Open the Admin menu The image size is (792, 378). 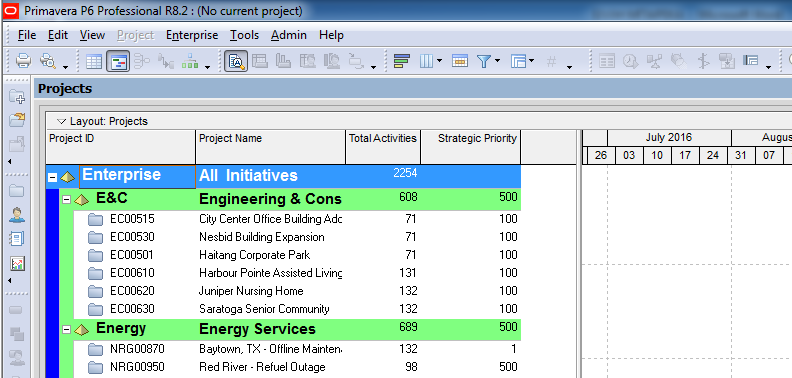[288, 35]
